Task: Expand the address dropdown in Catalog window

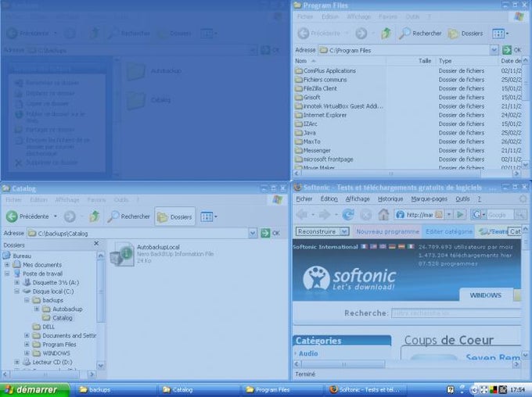Action: coord(253,233)
